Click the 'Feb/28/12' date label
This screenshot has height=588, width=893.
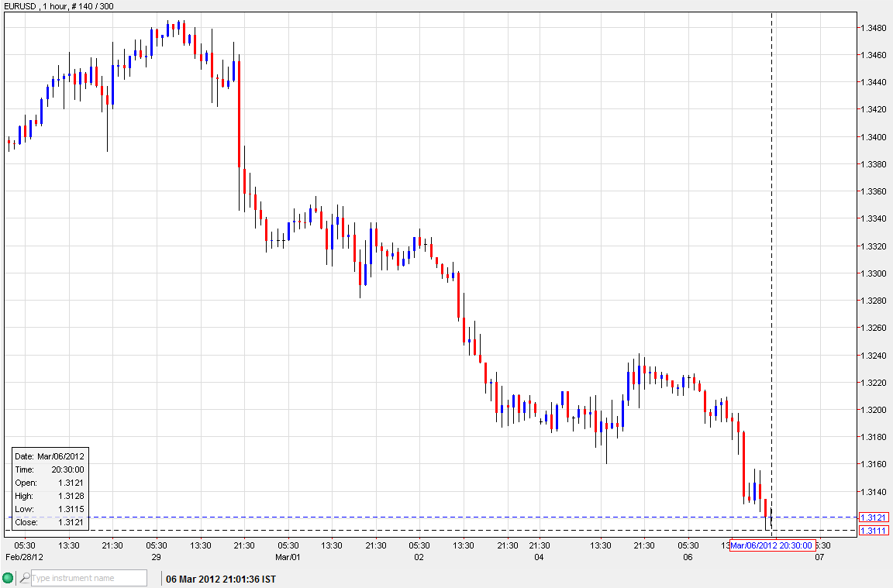pos(25,557)
